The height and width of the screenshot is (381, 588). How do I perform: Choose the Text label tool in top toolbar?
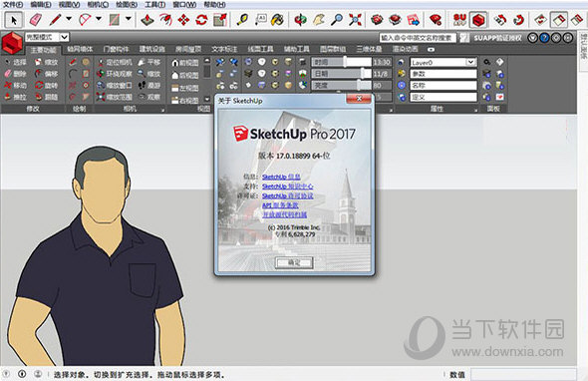pyautogui.click(x=261, y=20)
